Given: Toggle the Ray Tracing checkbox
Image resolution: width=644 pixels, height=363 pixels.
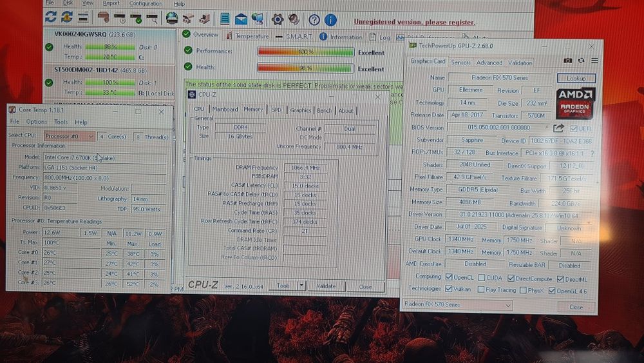Looking at the screenshot, I should (x=481, y=289).
